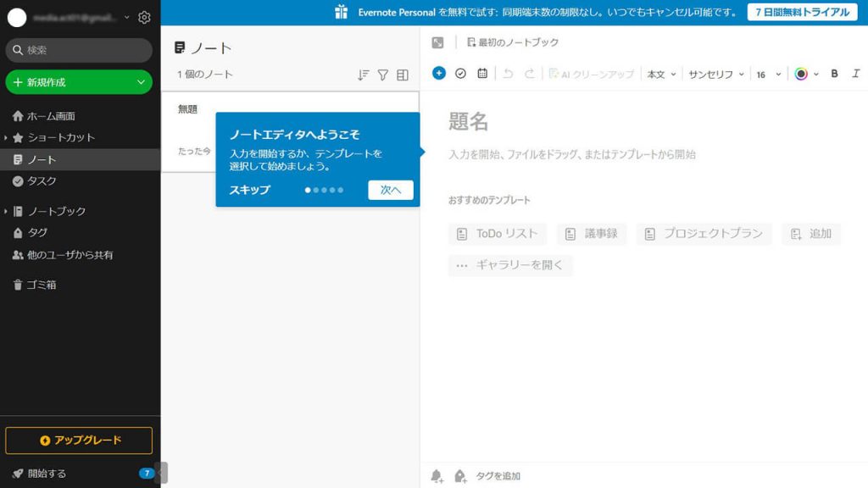The width and height of the screenshot is (868, 488).
Task: Collapse sidebar using edge handle
Action: (161, 473)
